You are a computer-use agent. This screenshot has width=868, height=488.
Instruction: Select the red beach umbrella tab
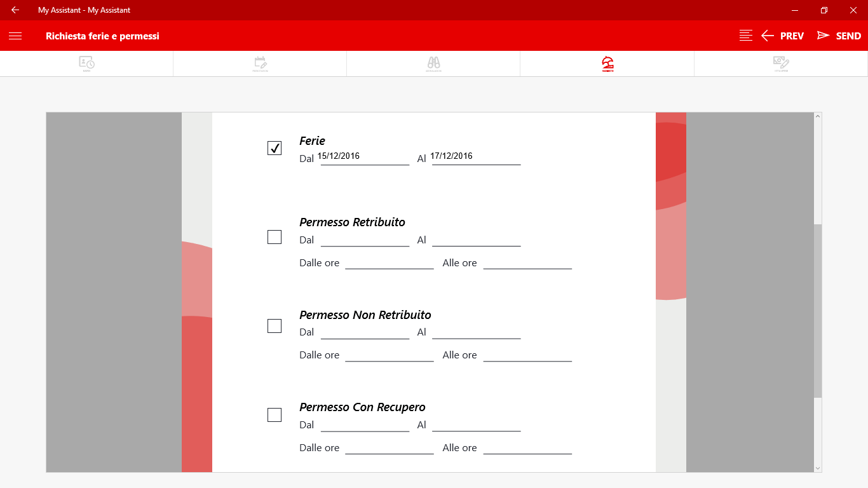(x=607, y=64)
